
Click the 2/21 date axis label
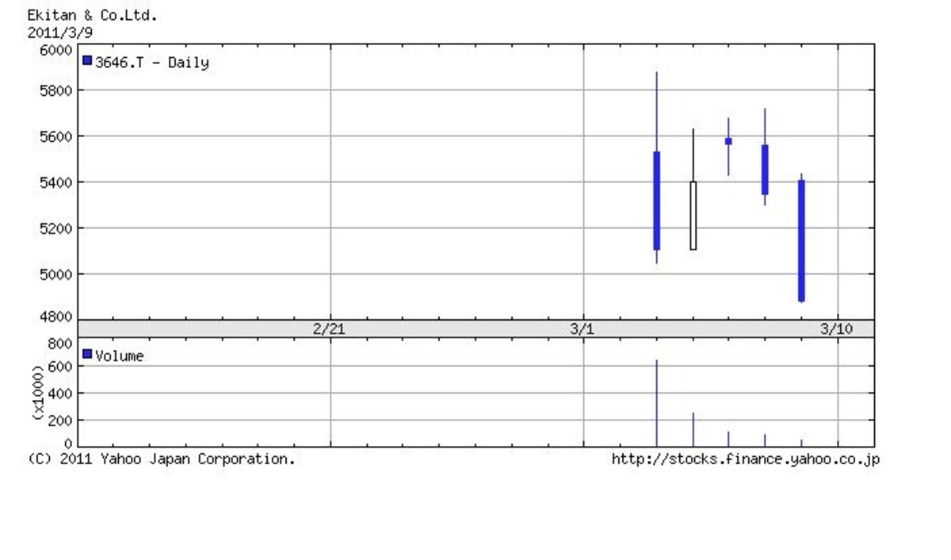[329, 329]
